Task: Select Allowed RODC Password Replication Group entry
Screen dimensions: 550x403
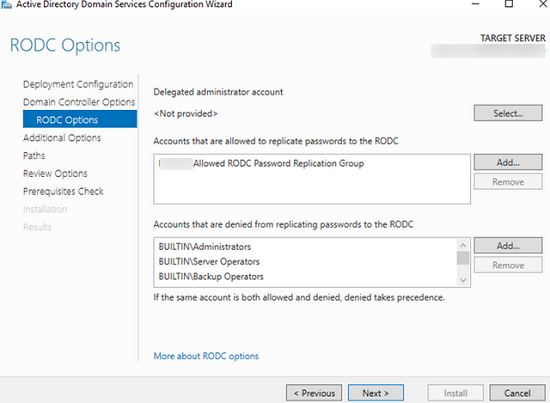Action: point(261,163)
